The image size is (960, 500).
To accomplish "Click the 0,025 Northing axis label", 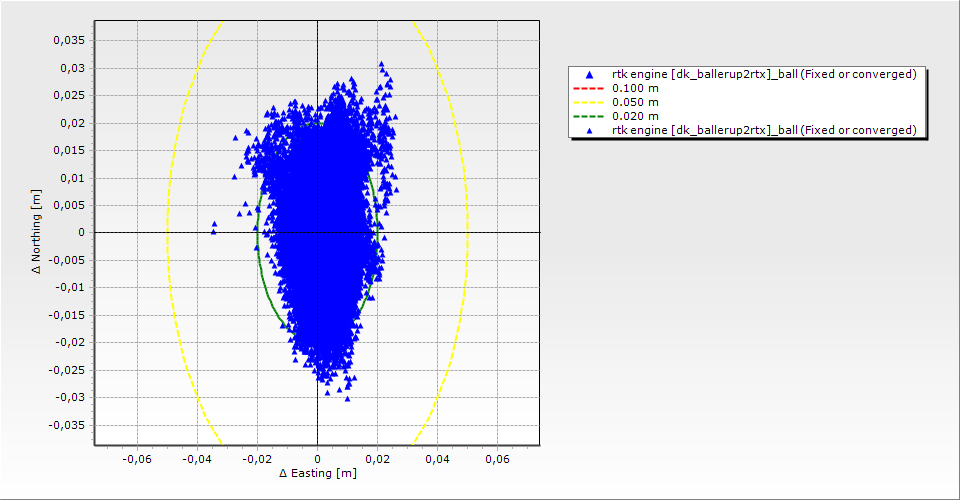I will (69, 95).
